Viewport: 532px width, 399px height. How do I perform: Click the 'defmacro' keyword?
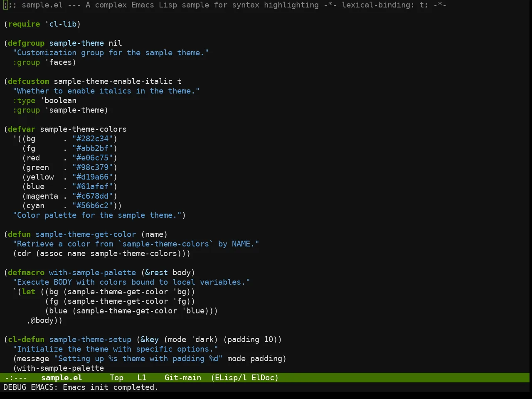26,273
